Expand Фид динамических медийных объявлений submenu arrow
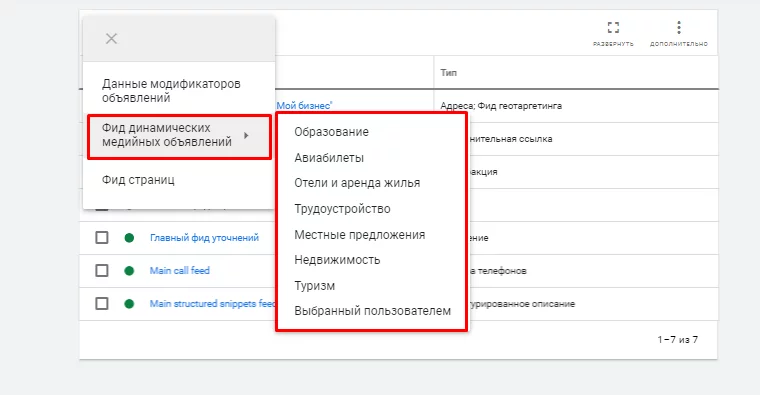 [246, 136]
